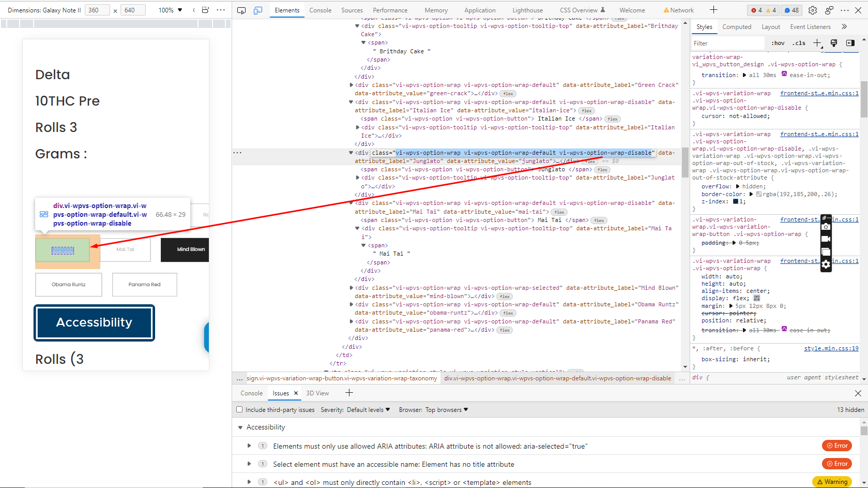Switch to Computed tab

737,27
